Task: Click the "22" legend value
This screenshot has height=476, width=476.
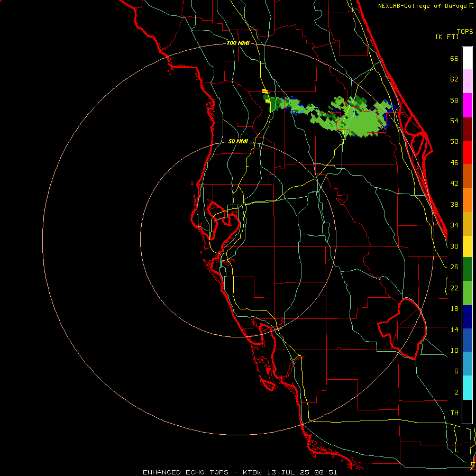Action: click(x=454, y=288)
